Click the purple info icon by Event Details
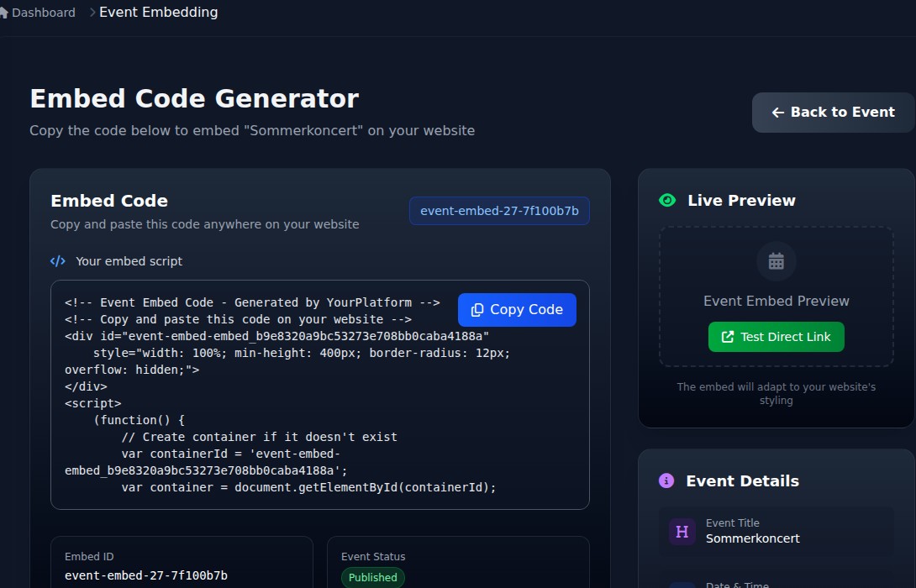 666,480
